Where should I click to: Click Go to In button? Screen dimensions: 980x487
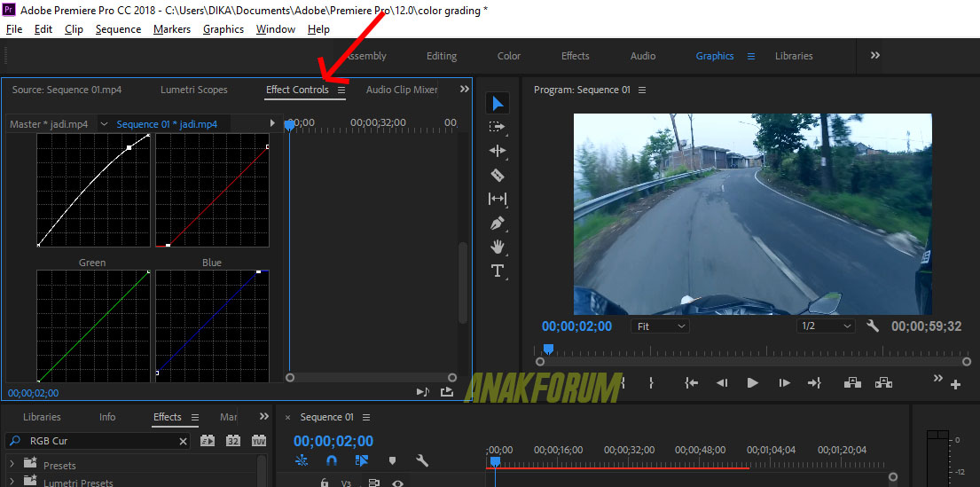[x=691, y=383]
